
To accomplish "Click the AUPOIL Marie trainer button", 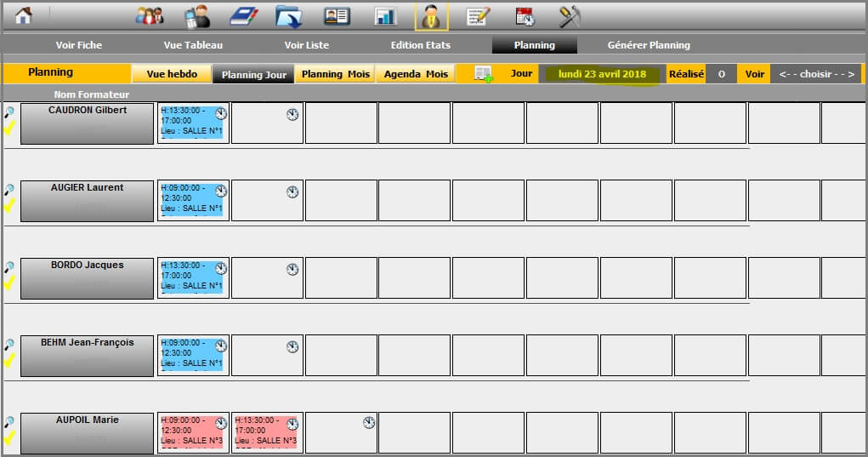I will point(87,433).
